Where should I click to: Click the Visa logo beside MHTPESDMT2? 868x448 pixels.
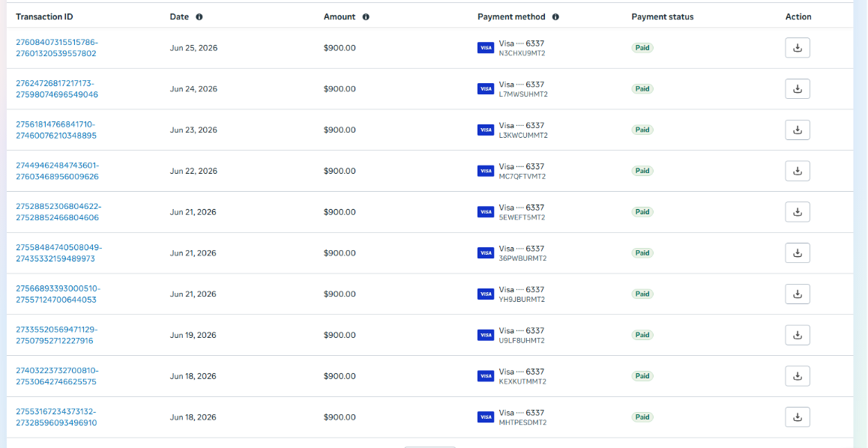486,417
